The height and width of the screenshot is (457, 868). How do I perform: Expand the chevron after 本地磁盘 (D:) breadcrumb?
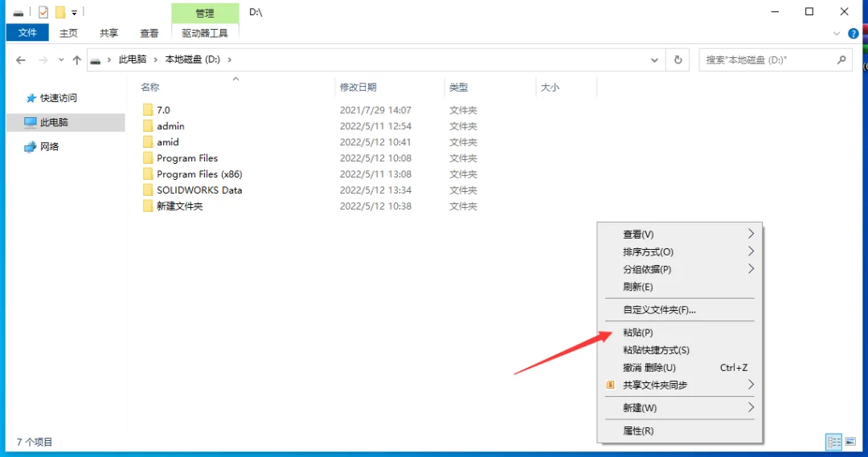(230, 59)
